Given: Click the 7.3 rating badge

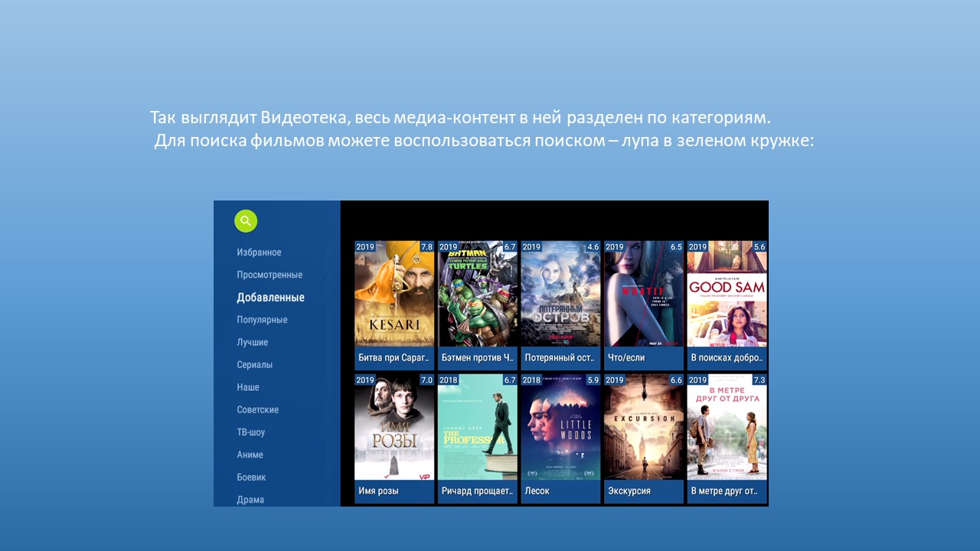Looking at the screenshot, I should click(759, 380).
